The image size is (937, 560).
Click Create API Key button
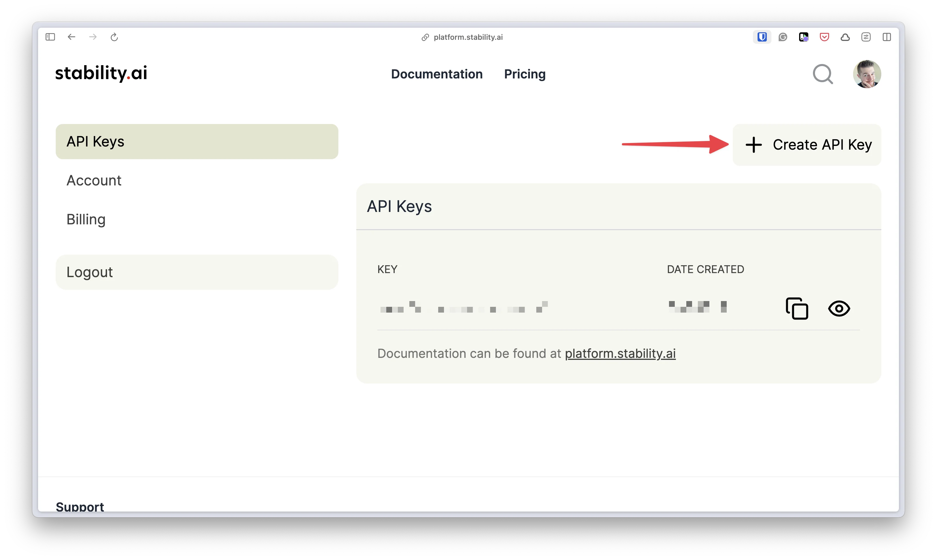(x=807, y=145)
